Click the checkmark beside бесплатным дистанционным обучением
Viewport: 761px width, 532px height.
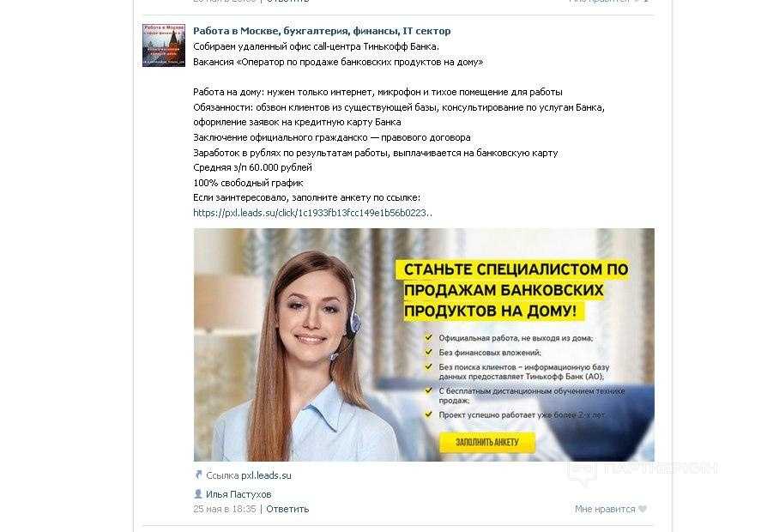click(429, 390)
